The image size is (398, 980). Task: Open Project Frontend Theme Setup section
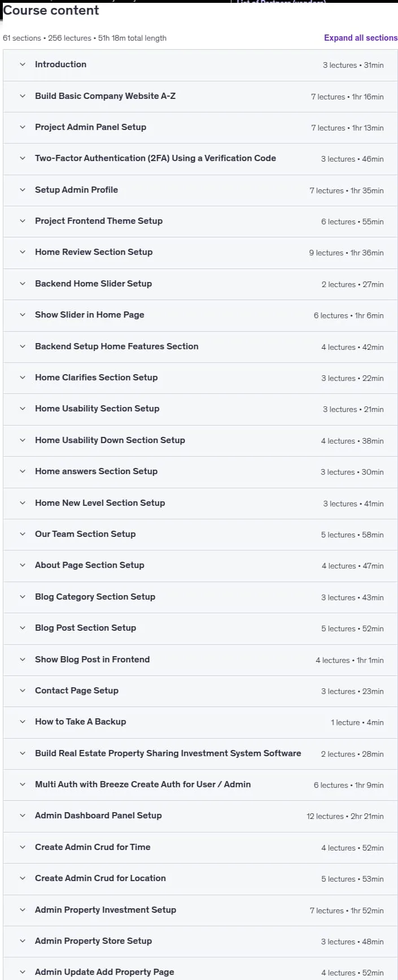point(200,221)
